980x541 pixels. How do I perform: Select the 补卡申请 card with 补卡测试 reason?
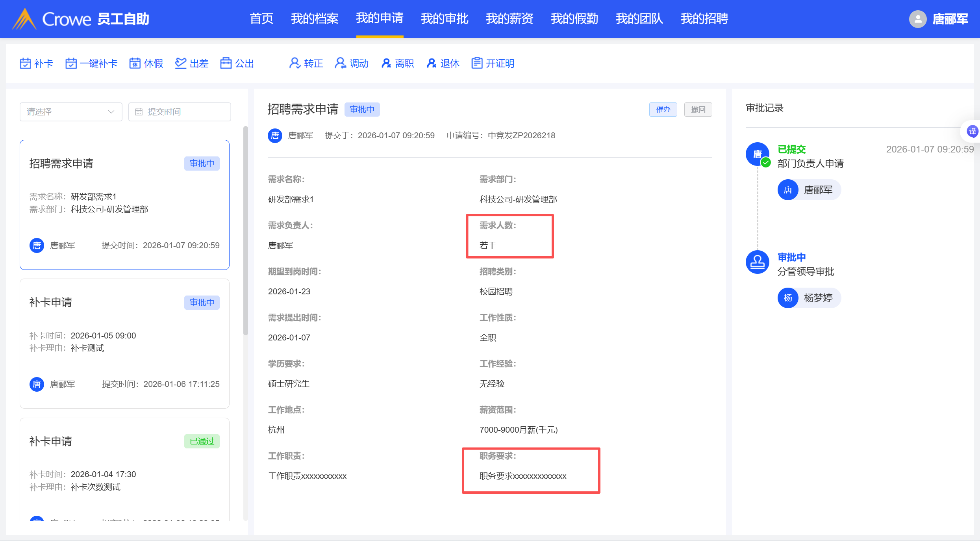pos(124,343)
